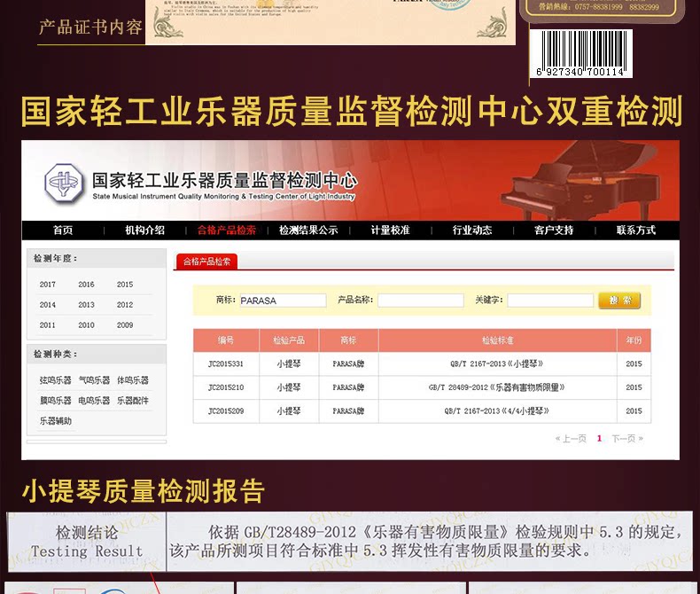700x594 pixels.
Task: Open the 联系方式 menu item
Action: 635,230
